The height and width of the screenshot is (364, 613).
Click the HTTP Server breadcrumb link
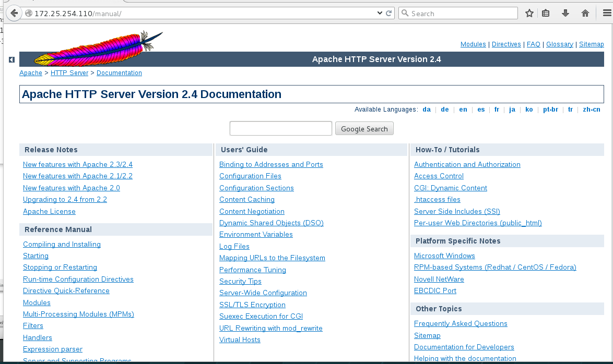[x=69, y=72]
